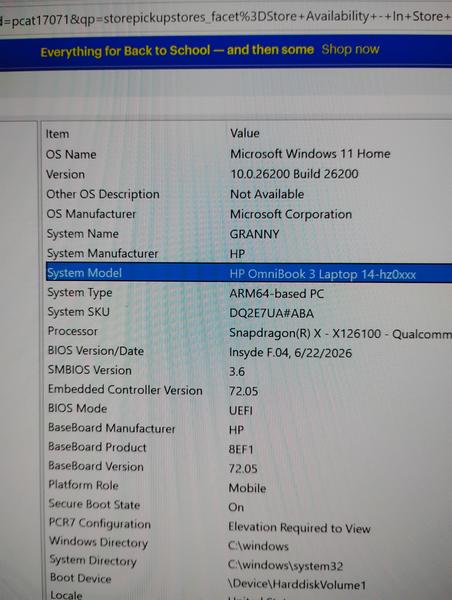Select the System Type row label
Screen dimensions: 452x600
[80, 293]
